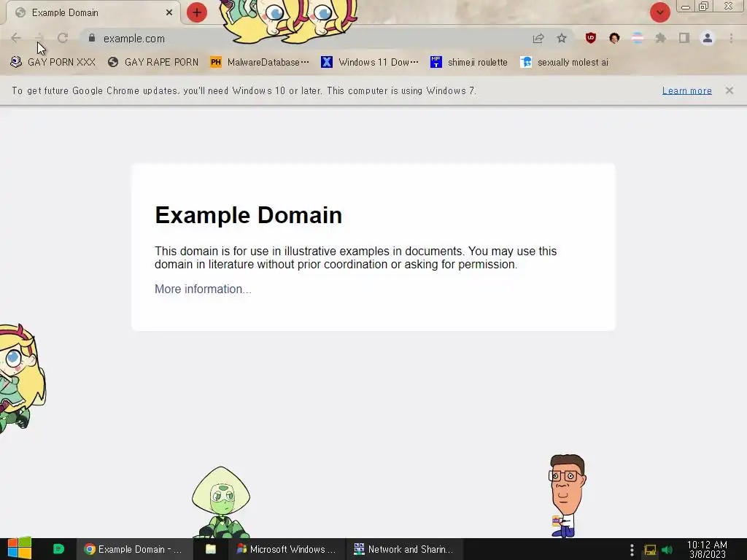Open the Windows 11 Dow… bookmark
Viewport: 747px width, 560px height.
370,62
